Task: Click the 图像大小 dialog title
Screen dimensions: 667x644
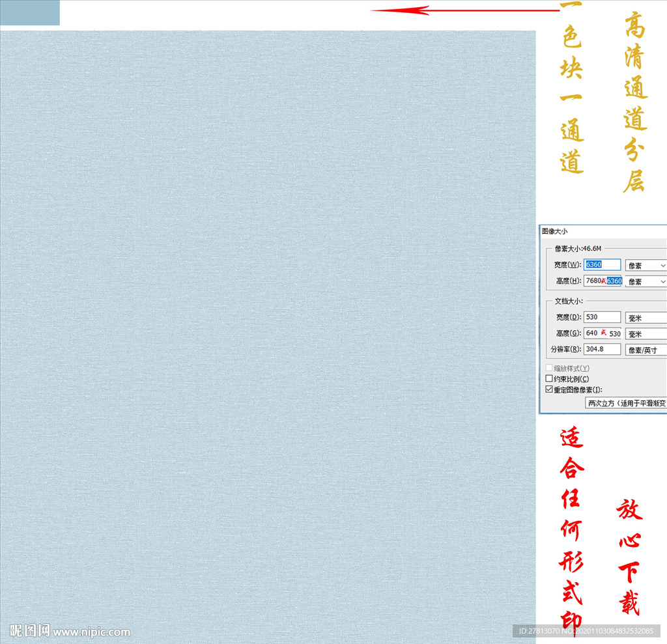Action: tap(555, 231)
